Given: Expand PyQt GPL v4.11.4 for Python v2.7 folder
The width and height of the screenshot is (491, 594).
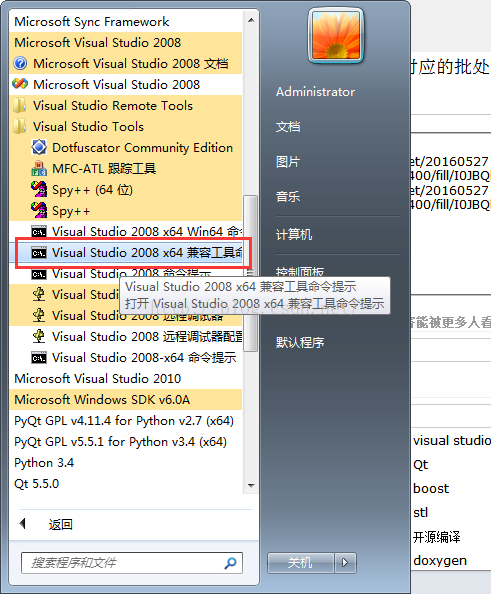Looking at the screenshot, I should 124,420.
